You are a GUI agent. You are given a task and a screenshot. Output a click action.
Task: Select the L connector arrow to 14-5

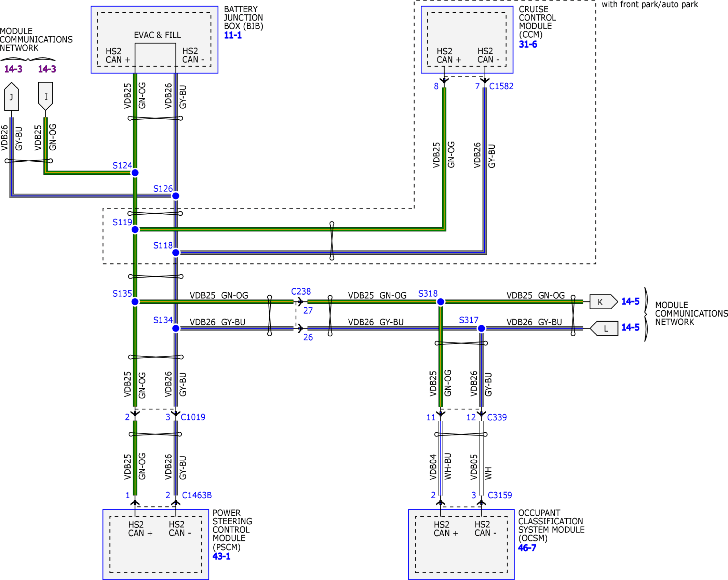pos(604,328)
